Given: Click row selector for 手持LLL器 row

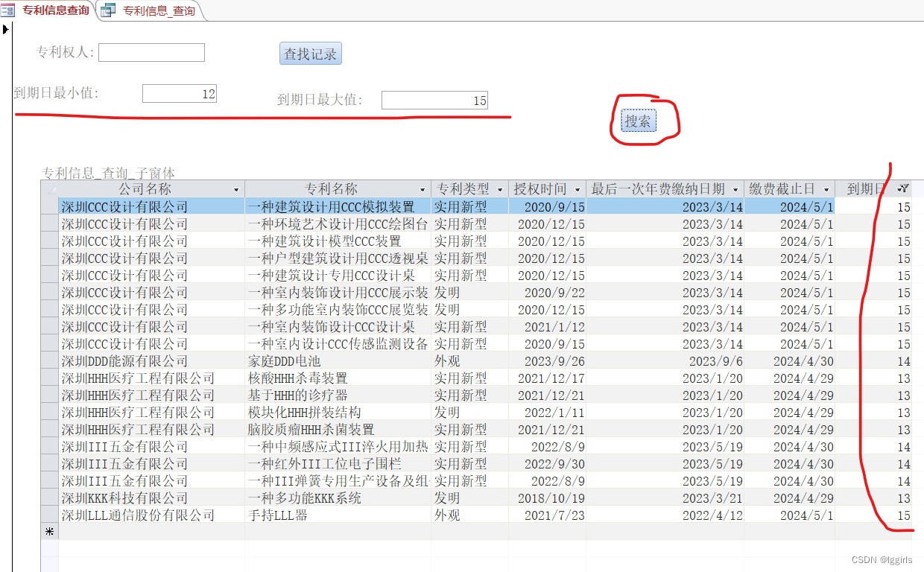Looking at the screenshot, I should [x=50, y=515].
